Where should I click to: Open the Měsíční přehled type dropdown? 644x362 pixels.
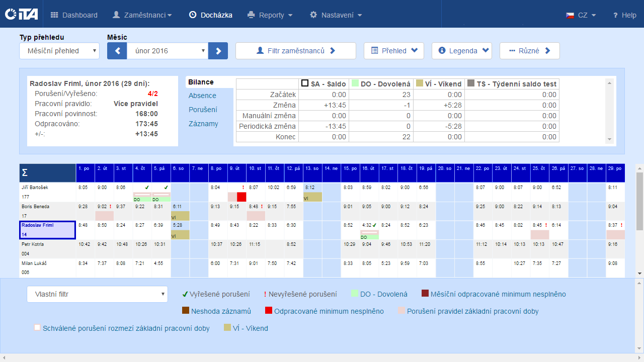coord(59,51)
